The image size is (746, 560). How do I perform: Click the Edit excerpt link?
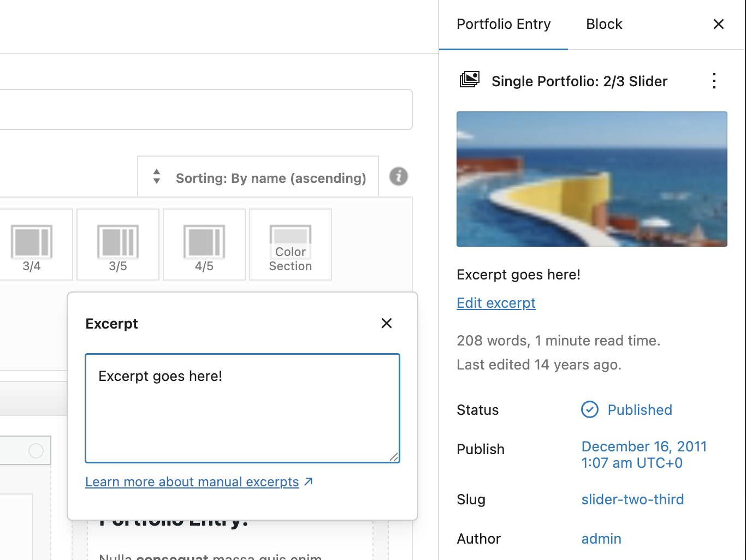(496, 303)
